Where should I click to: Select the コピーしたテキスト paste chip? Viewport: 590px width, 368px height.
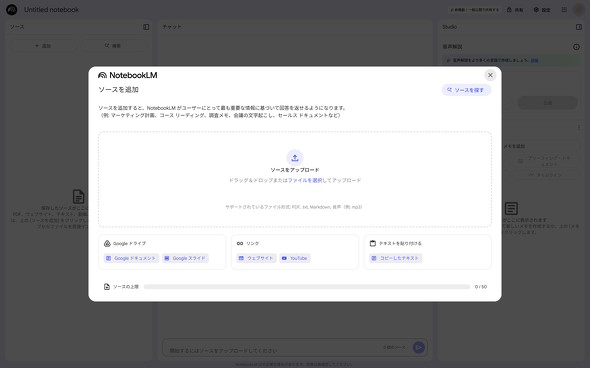click(395, 258)
